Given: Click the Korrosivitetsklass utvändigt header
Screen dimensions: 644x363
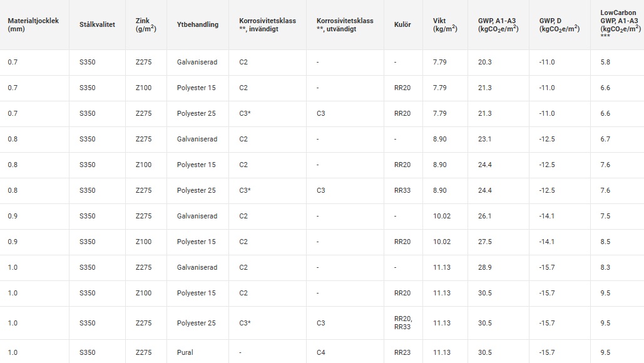Looking at the screenshot, I should point(345,24).
